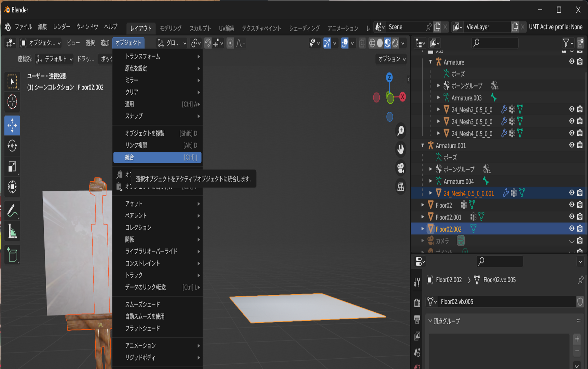Screen dimensions: 588x369
Task: Open the デフォルト orientation dropdown
Action: (54, 59)
